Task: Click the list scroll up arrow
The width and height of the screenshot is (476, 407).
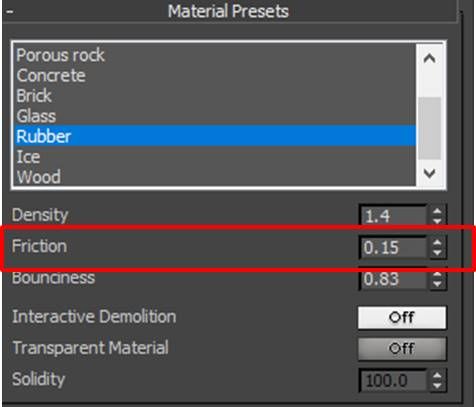Action: pyautogui.click(x=429, y=59)
